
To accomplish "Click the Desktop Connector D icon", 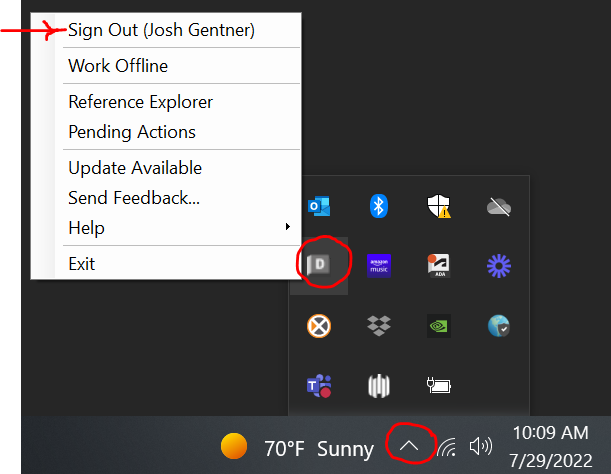I will point(319,265).
